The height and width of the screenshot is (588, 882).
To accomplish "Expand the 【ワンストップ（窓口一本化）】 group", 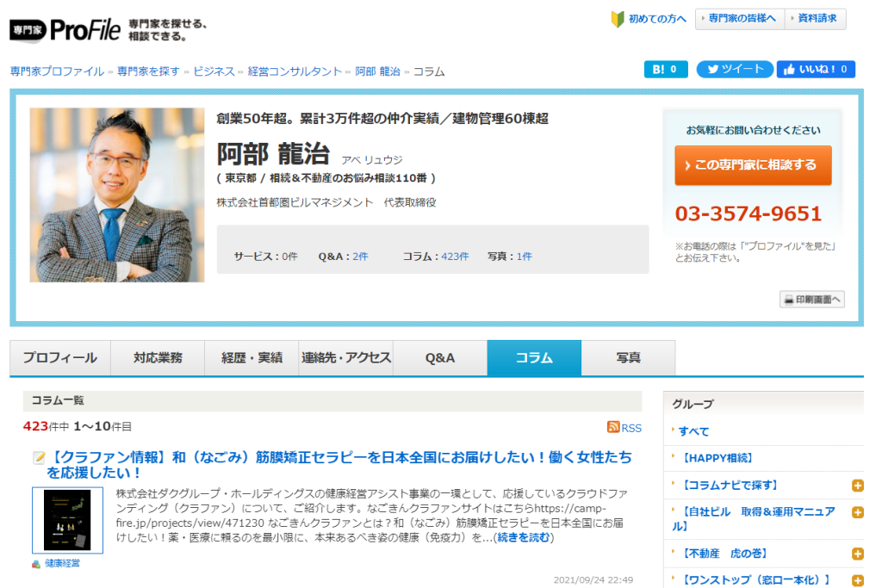I will tap(857, 580).
